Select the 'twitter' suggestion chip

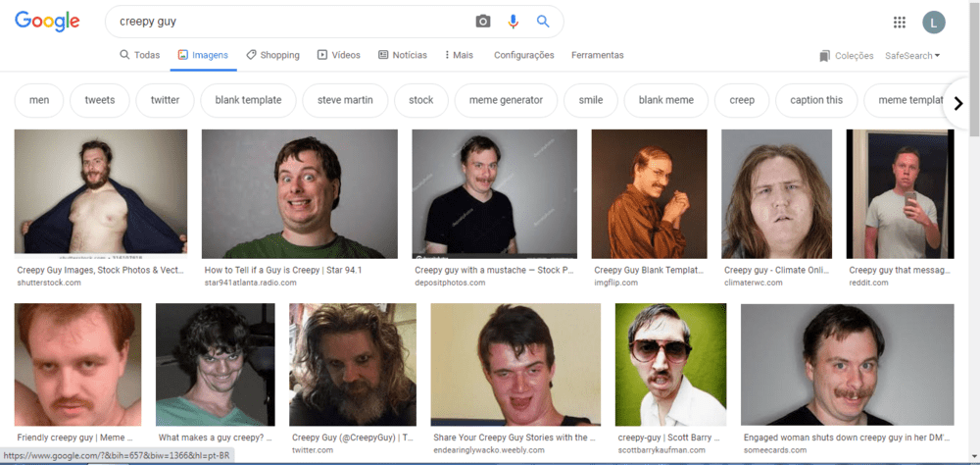point(165,100)
